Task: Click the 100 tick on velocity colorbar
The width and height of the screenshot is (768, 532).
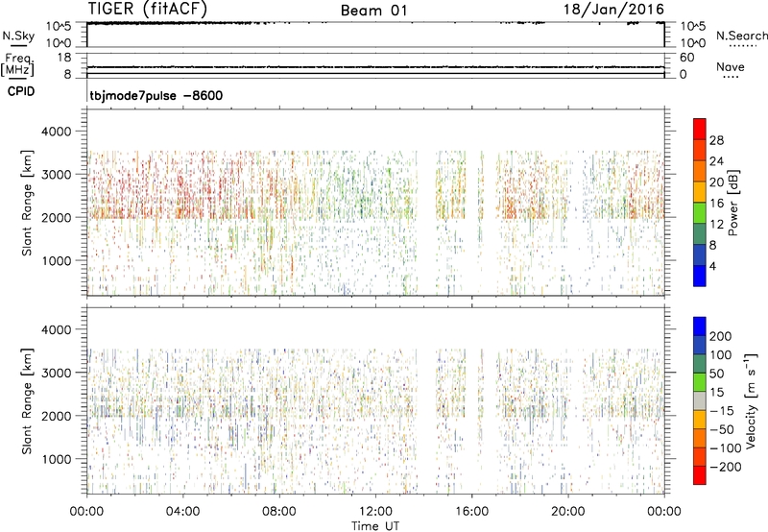Action: [721, 354]
